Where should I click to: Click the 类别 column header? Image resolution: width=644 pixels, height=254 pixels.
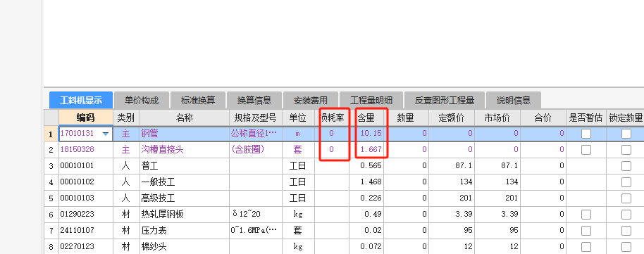point(126,118)
